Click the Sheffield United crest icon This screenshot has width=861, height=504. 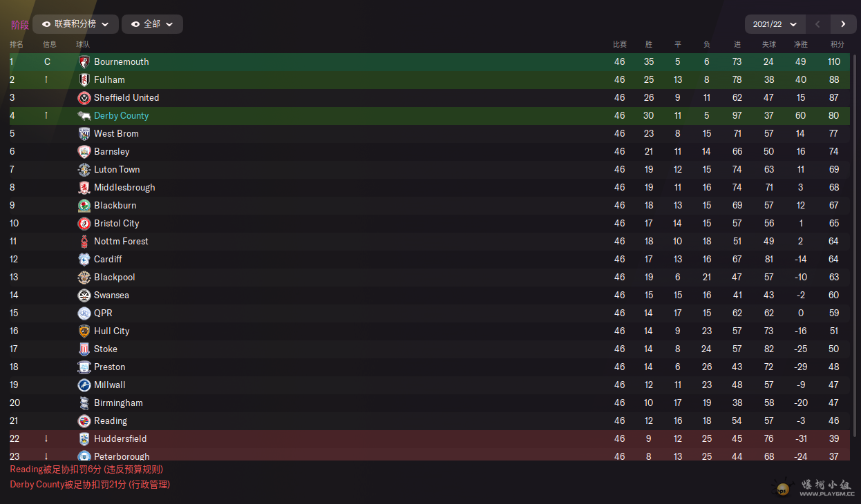coord(84,97)
